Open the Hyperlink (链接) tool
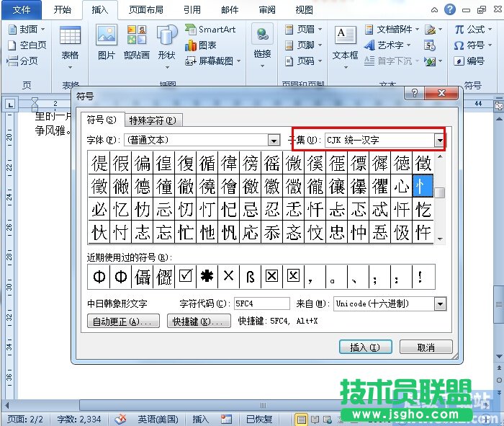 [x=262, y=42]
